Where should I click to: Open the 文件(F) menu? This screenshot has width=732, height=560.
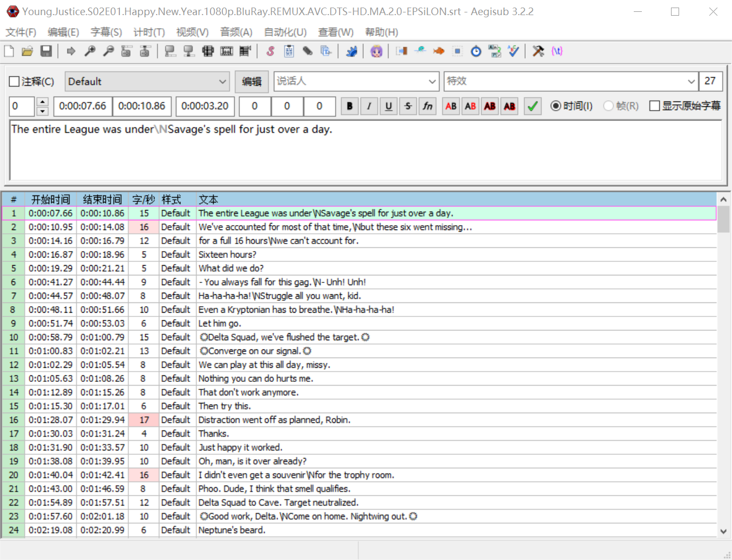pyautogui.click(x=21, y=32)
